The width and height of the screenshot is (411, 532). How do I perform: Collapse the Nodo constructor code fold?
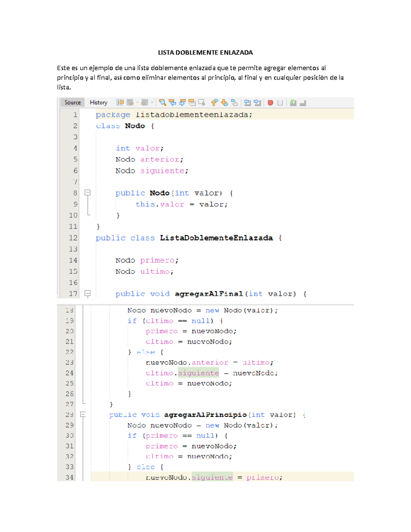(x=88, y=193)
